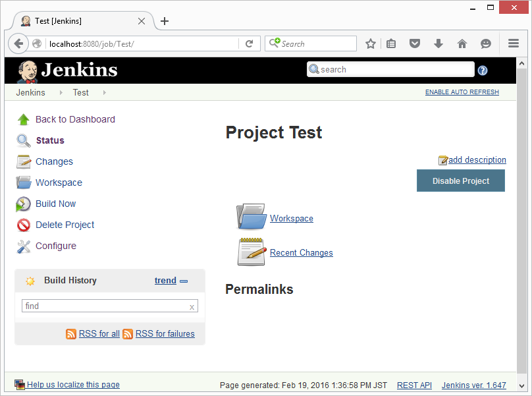532x396 pixels.
Task: Open Configure in the side menu
Action: click(56, 246)
